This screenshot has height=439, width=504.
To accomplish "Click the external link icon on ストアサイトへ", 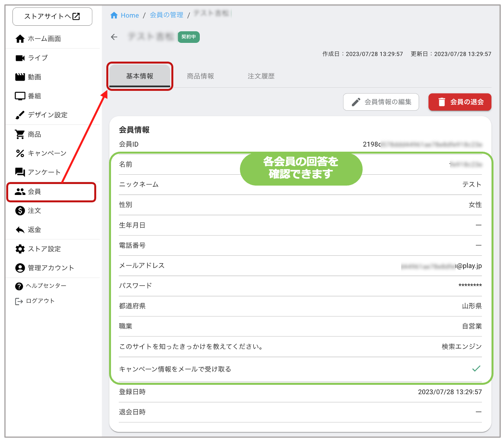I will tap(76, 16).
